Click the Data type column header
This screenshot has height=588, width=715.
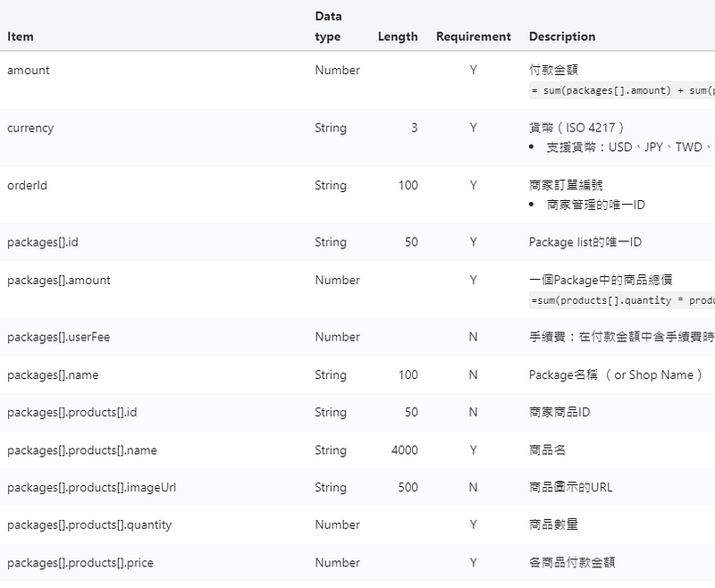click(x=328, y=27)
